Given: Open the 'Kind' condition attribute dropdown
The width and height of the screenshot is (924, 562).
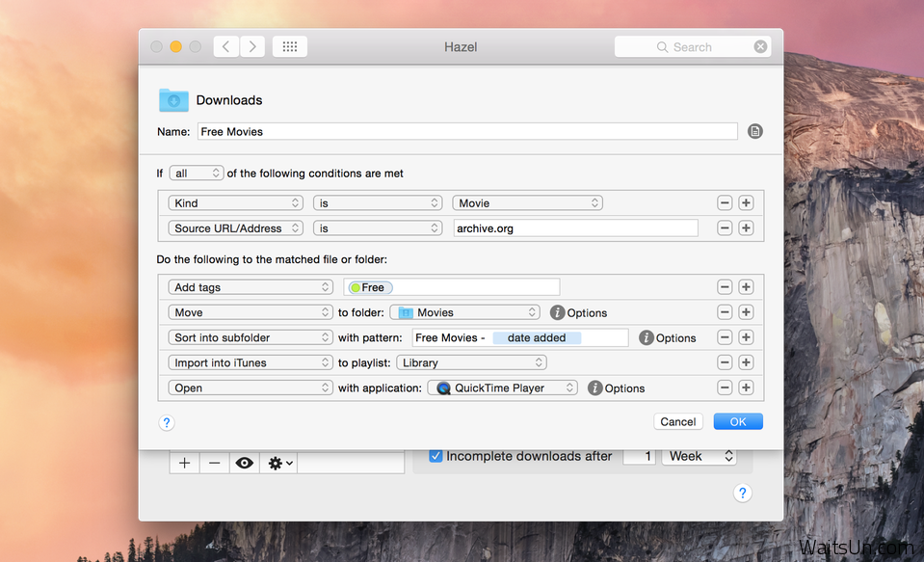Looking at the screenshot, I should [236, 203].
